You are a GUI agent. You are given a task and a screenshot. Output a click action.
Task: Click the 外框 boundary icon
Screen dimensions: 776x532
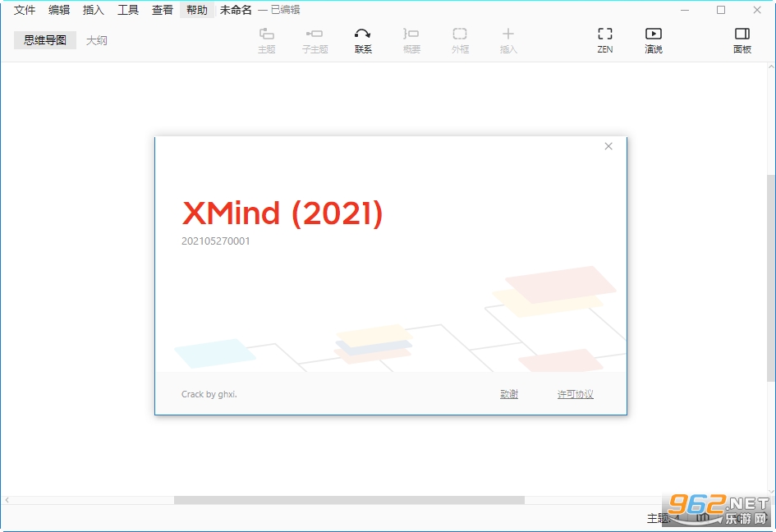pos(460,40)
